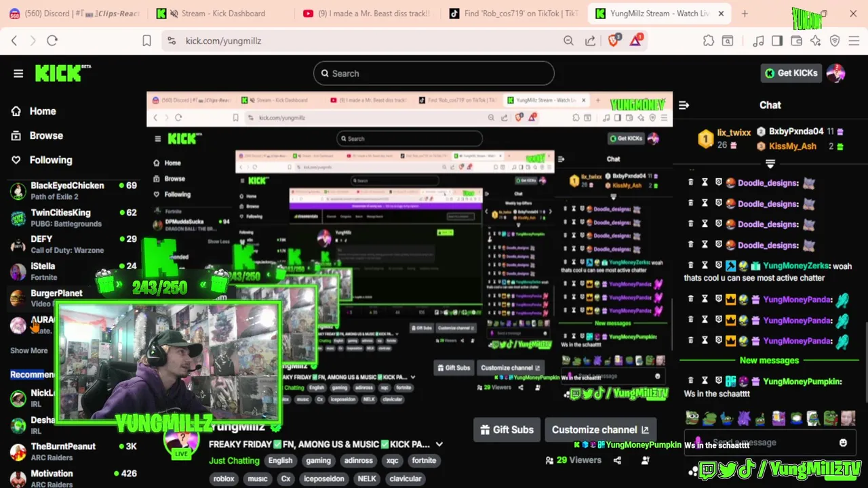Share stream using share icon beside viewers
The image size is (868, 488).
(617, 460)
